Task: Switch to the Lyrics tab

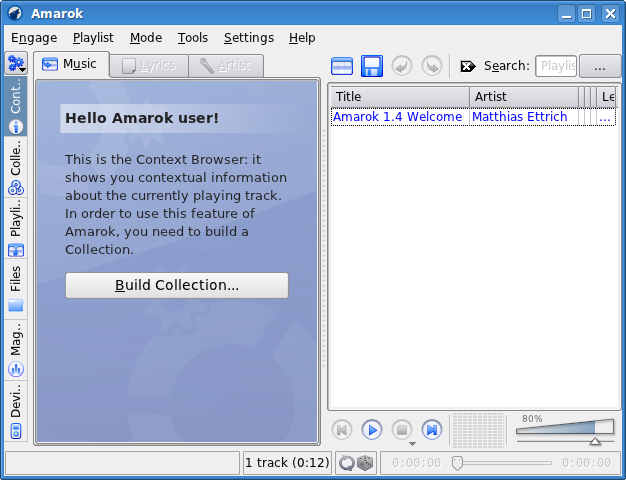Action: pyautogui.click(x=149, y=65)
